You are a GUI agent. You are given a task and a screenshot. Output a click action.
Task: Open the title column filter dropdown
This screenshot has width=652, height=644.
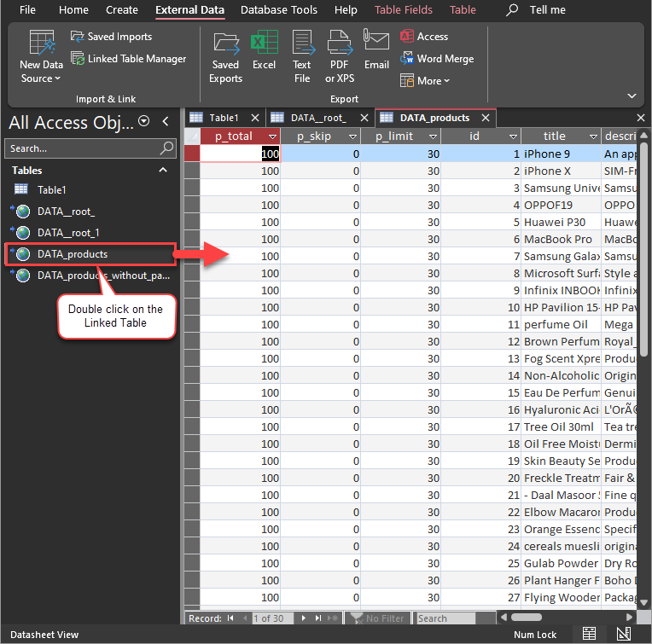[593, 136]
